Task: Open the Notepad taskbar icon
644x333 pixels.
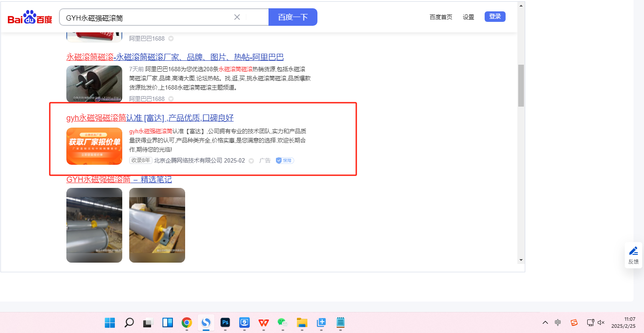Action: click(x=341, y=323)
